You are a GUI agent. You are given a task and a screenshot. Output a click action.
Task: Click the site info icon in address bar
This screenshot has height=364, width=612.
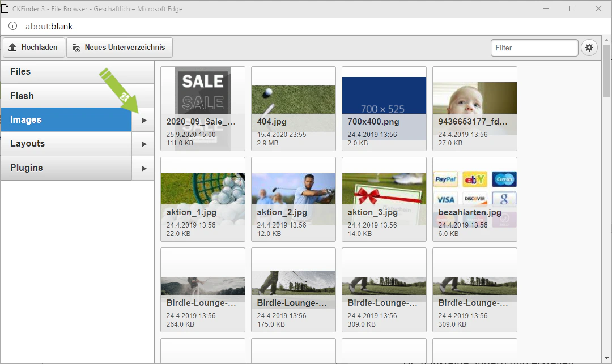[13, 26]
